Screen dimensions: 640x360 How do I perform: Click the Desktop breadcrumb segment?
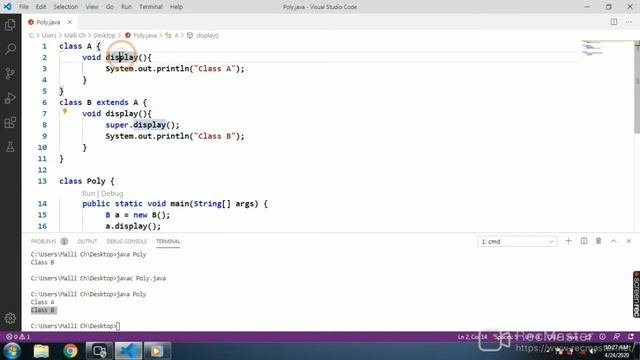tap(104, 36)
